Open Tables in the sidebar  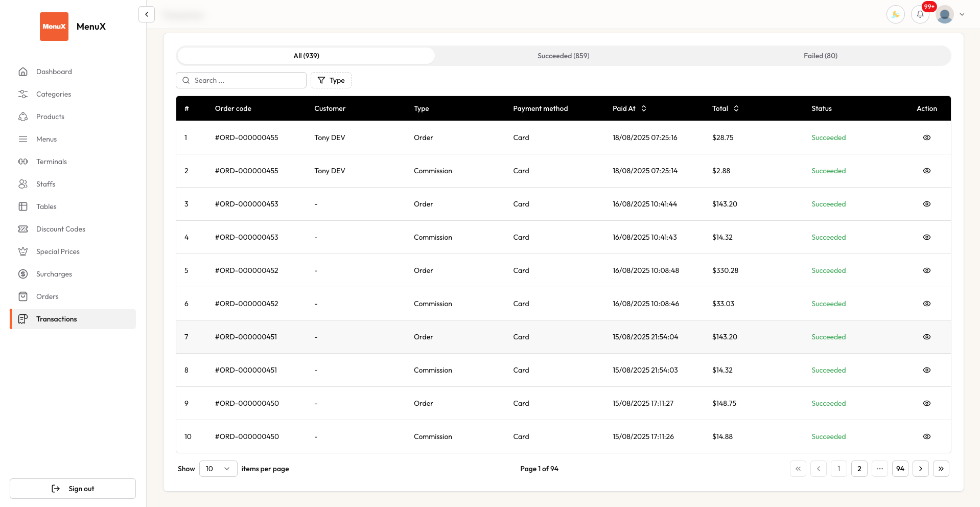pos(73,206)
